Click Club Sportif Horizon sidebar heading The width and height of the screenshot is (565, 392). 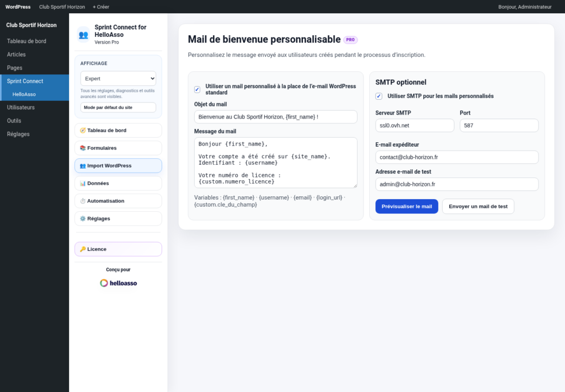(x=31, y=25)
